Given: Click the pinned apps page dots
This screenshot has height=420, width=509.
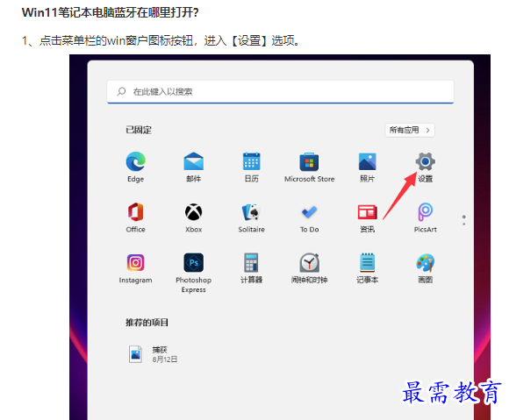Looking at the screenshot, I should pyautogui.click(x=464, y=220).
